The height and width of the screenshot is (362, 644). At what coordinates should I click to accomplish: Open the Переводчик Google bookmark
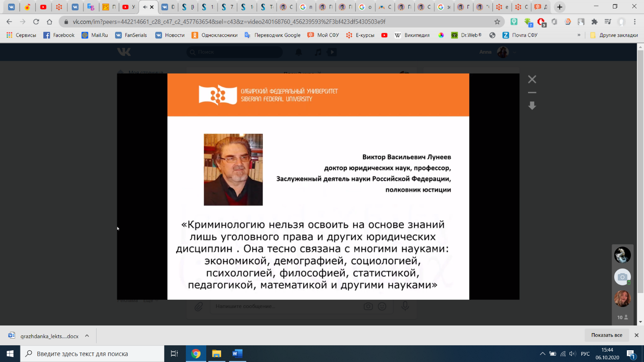point(272,35)
